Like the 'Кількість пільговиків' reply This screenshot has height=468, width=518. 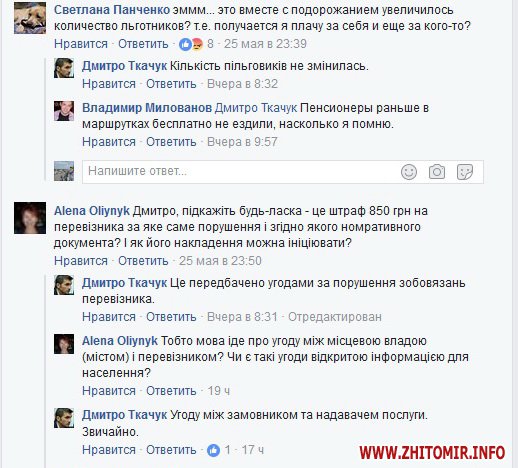(x=109, y=84)
